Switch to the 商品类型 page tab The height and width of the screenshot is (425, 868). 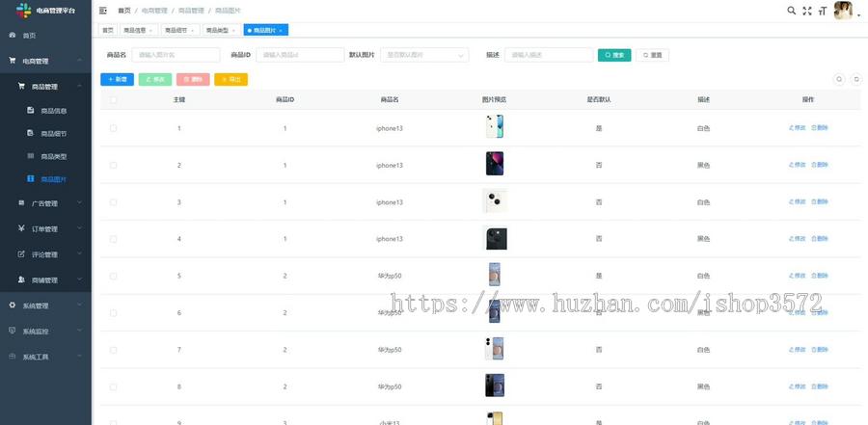point(222,31)
